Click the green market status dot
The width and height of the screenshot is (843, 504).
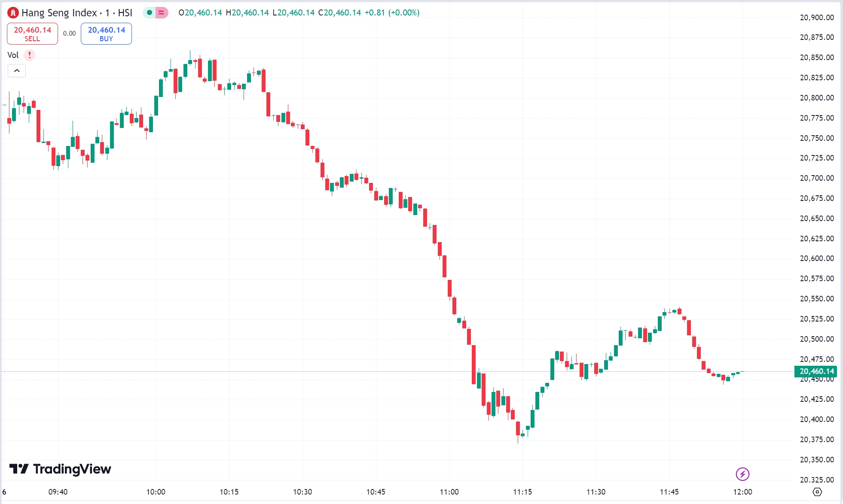pos(148,13)
